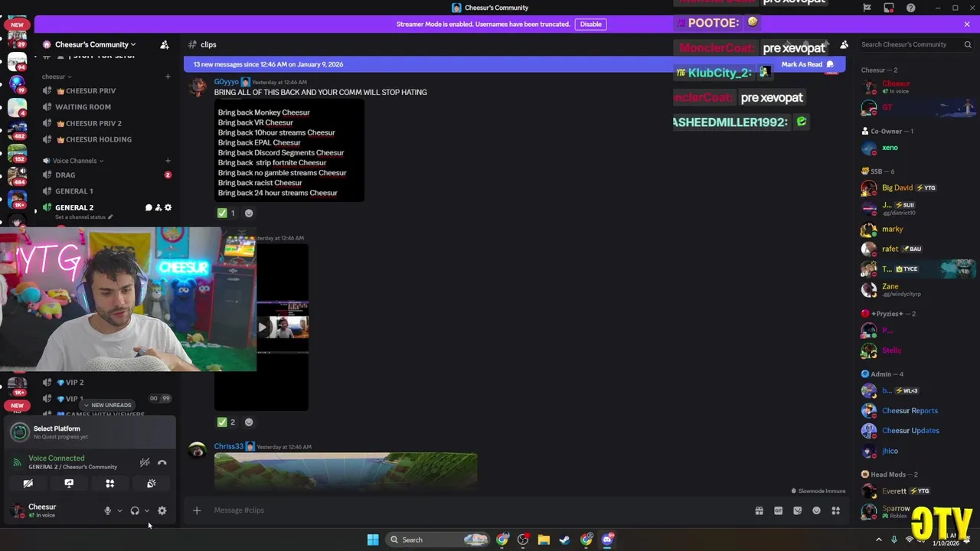This screenshot has height=551, width=980.
Task: Open the sticker picker
Action: click(x=797, y=510)
